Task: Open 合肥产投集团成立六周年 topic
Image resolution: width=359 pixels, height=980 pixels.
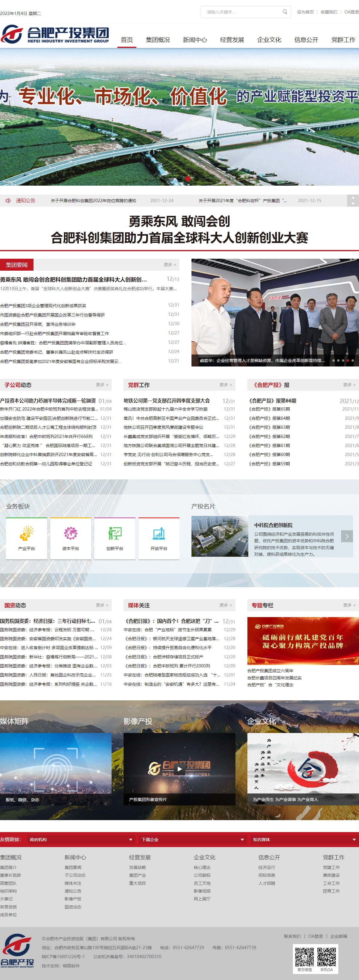Action: point(270,671)
